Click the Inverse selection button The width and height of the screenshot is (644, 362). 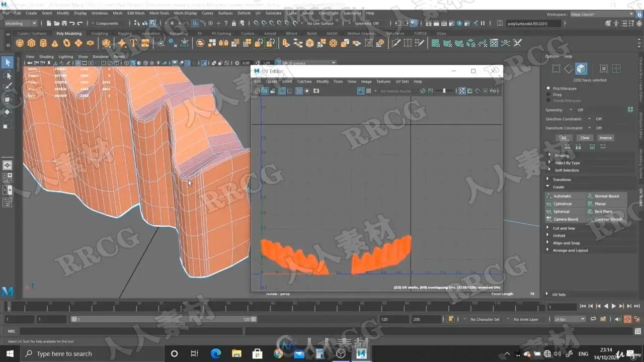coord(606,138)
